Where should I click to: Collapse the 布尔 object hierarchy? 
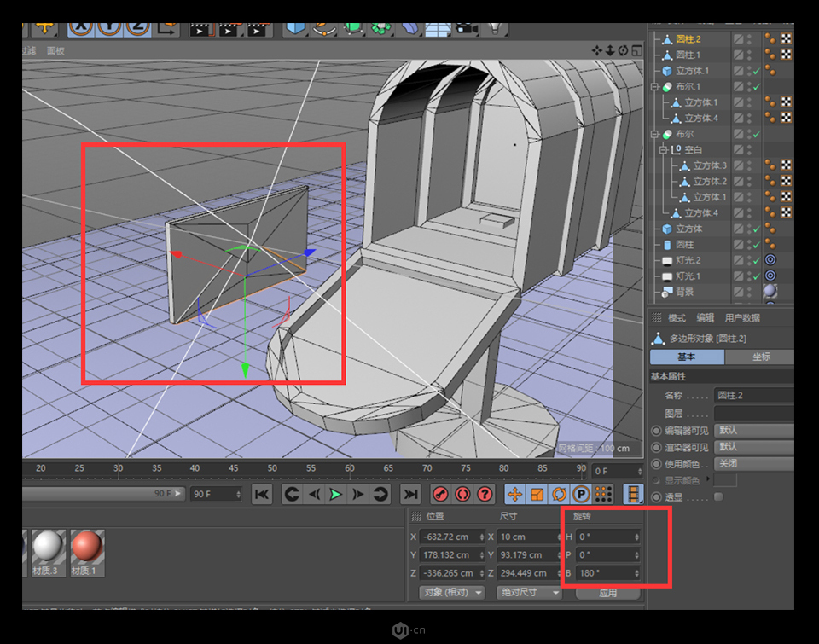click(x=653, y=133)
